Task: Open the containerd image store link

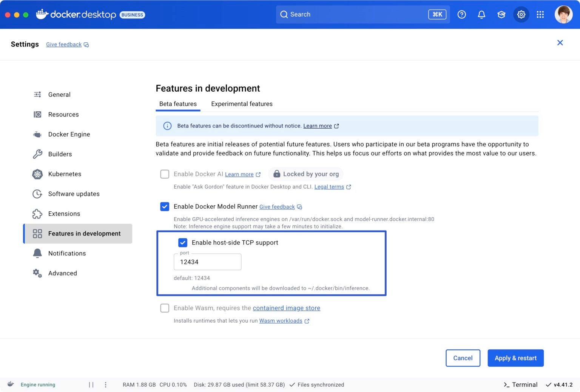Action: 286,308
